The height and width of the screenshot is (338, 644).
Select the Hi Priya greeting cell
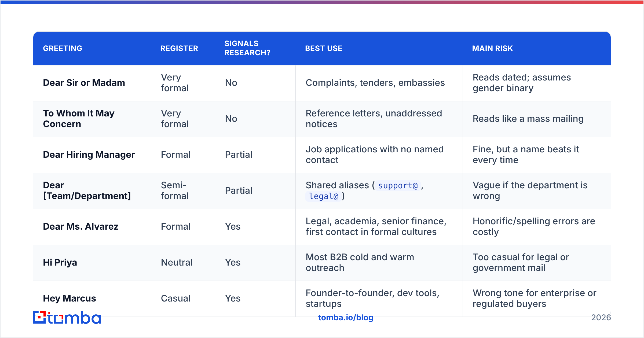(92, 263)
